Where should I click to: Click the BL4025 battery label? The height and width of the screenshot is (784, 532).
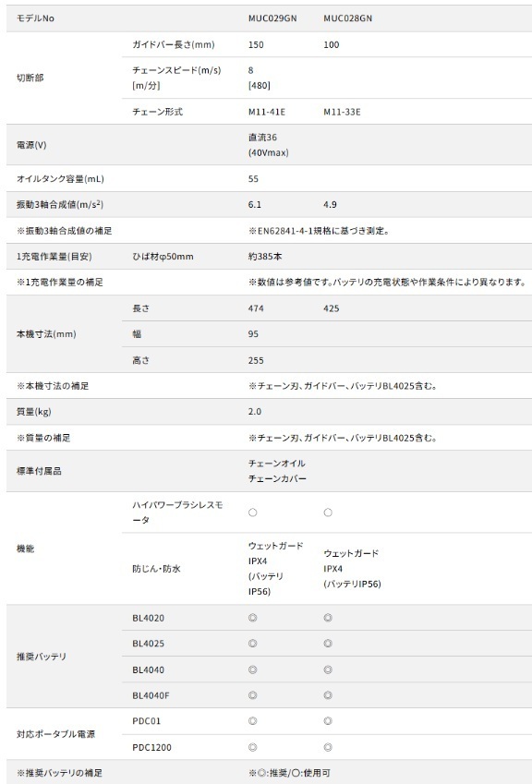click(x=149, y=644)
